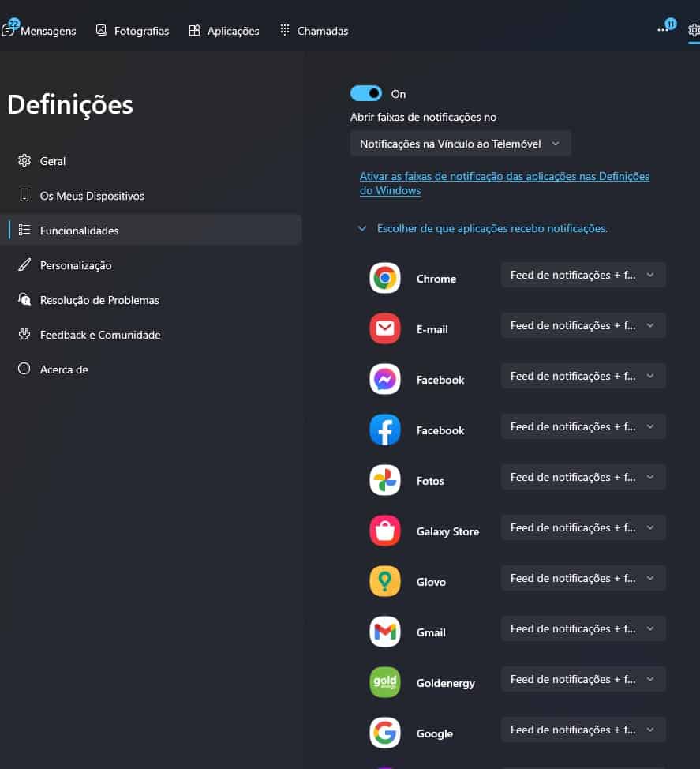700x769 pixels.
Task: Collapse Escolher de que aplicações recebo notificações
Action: [483, 228]
